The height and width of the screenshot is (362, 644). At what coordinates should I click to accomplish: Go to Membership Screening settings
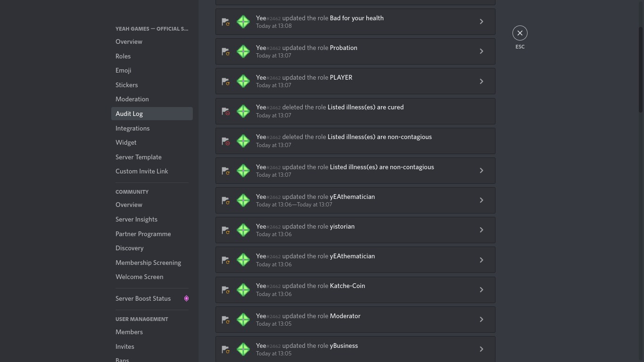point(148,263)
